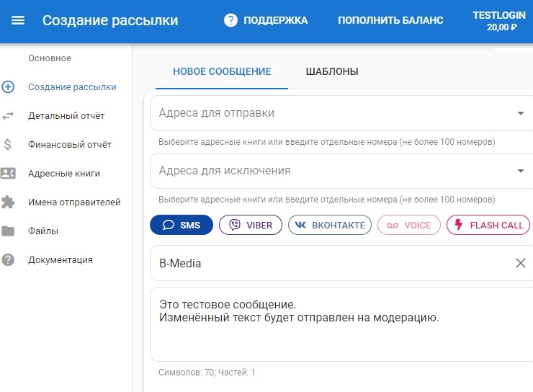Click the support question mark icon

coord(230,20)
